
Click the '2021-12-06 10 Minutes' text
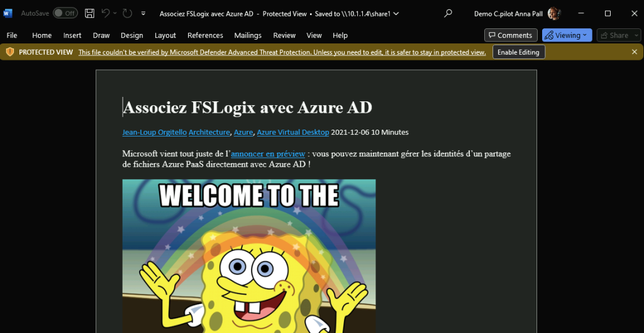tap(370, 132)
